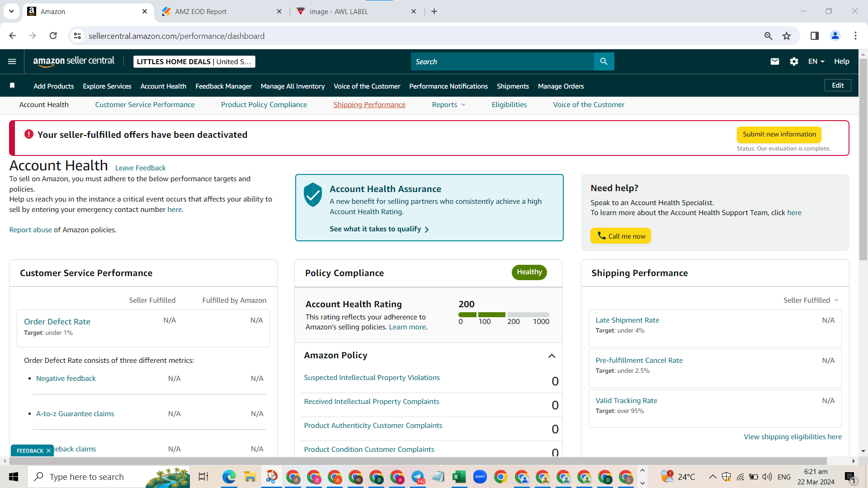
Task: Open the Product Policy Compliance tab
Action: pyautogui.click(x=264, y=105)
